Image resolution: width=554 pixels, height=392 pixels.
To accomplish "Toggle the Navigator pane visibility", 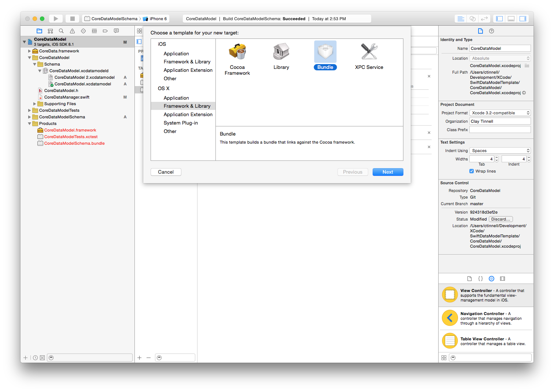I will point(499,19).
